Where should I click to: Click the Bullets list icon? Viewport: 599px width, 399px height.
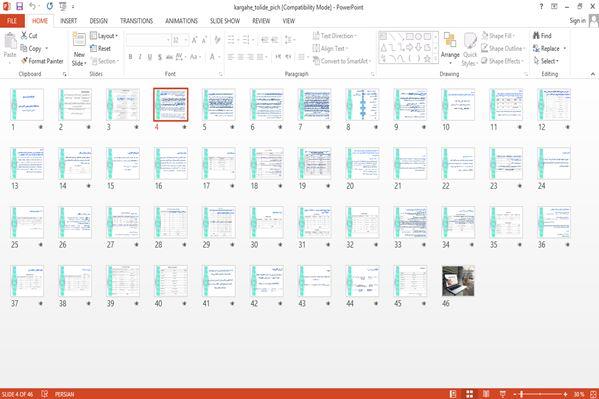231,40
